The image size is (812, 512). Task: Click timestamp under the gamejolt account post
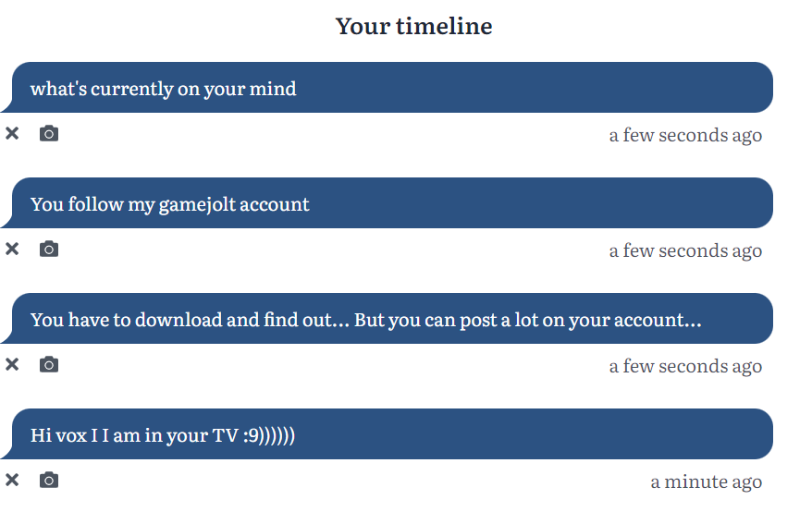point(685,251)
